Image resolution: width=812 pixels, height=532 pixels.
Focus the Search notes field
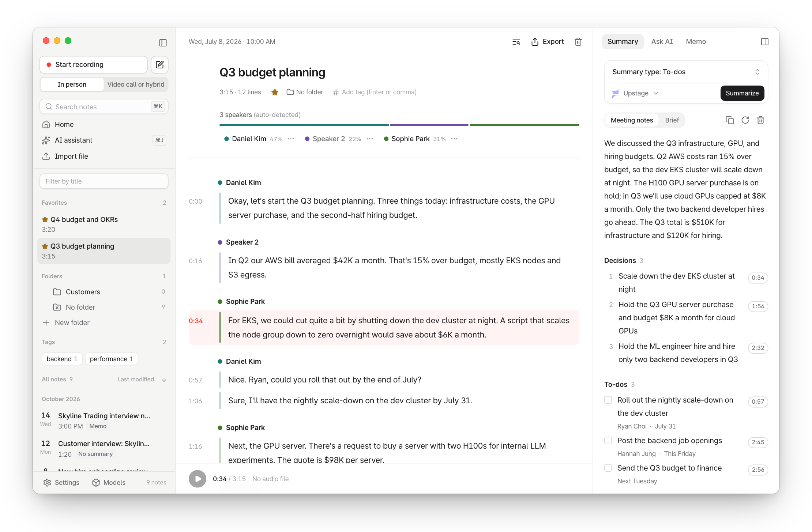coord(104,107)
